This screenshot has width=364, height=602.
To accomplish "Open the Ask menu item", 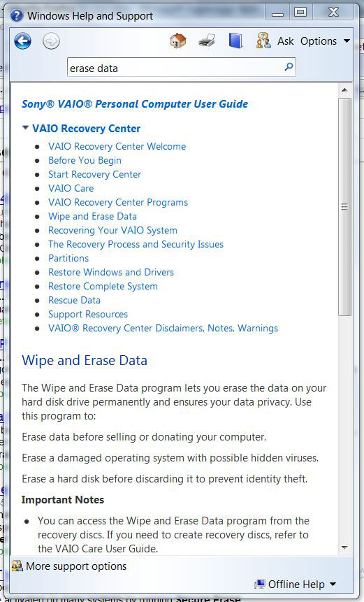I will [285, 41].
